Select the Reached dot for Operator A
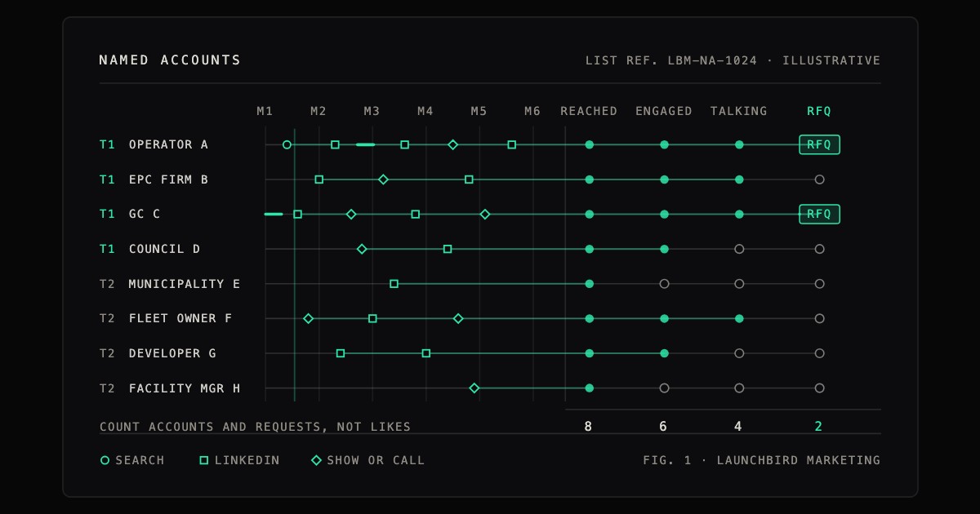This screenshot has height=514, width=980. (590, 144)
